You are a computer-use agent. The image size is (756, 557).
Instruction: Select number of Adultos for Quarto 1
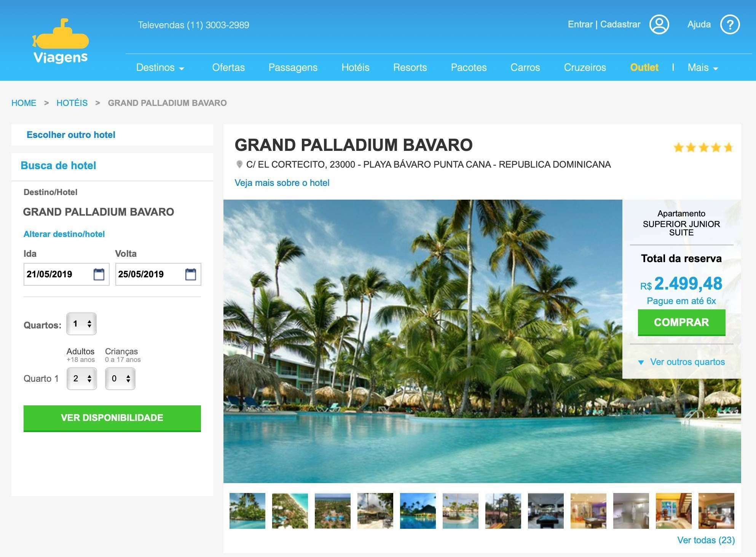(82, 378)
